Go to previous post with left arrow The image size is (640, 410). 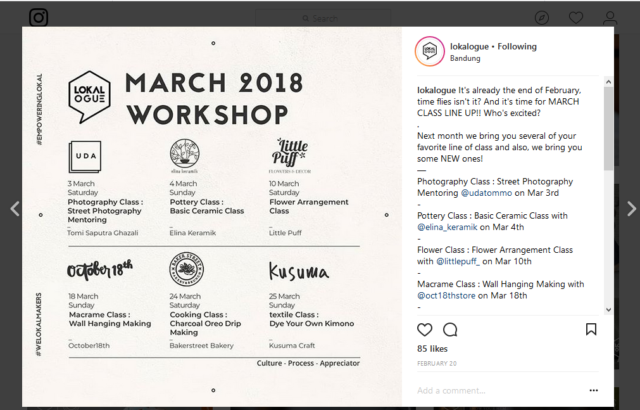[x=15, y=208]
